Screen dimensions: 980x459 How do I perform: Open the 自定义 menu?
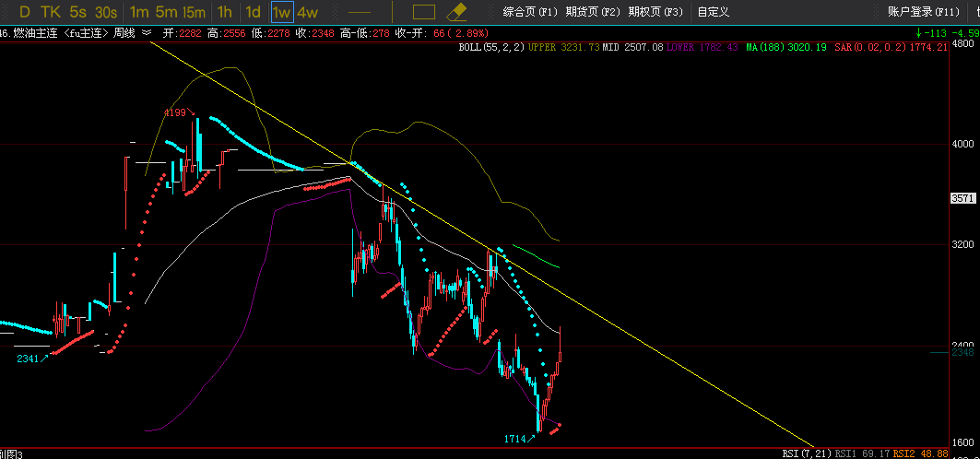tap(714, 12)
